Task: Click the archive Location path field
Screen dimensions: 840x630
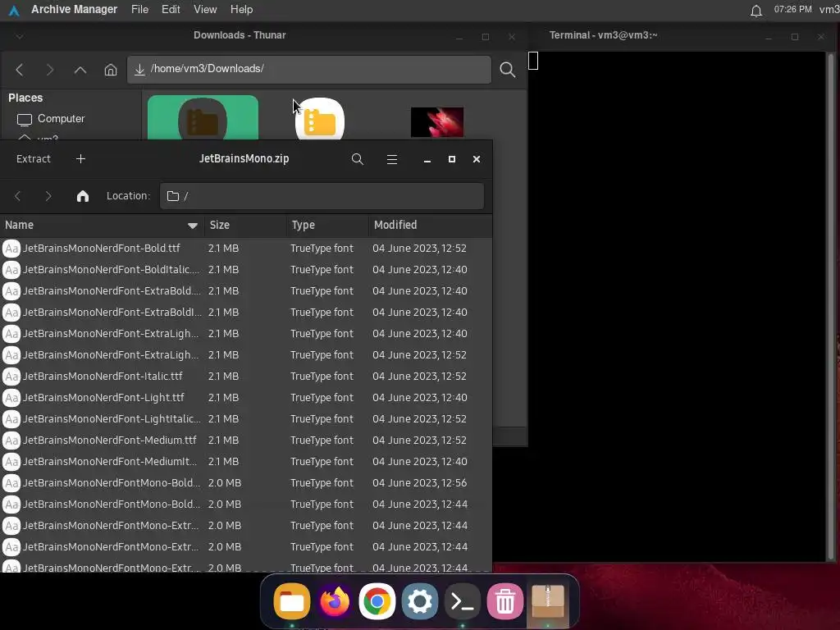Action: (322, 196)
